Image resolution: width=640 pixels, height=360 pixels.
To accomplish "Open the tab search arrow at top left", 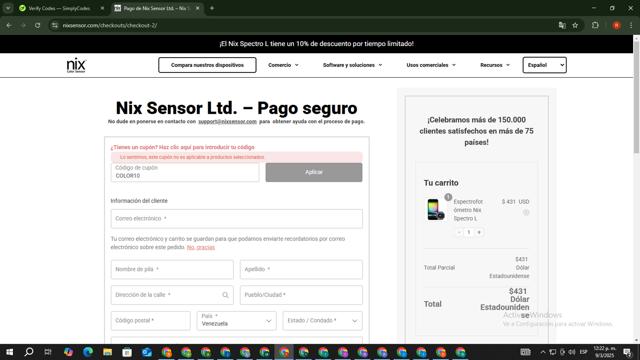I will click(8, 8).
